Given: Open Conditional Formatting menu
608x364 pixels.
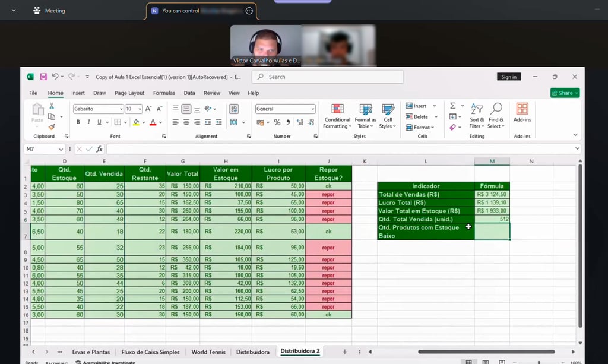Looking at the screenshot, I should click(337, 116).
